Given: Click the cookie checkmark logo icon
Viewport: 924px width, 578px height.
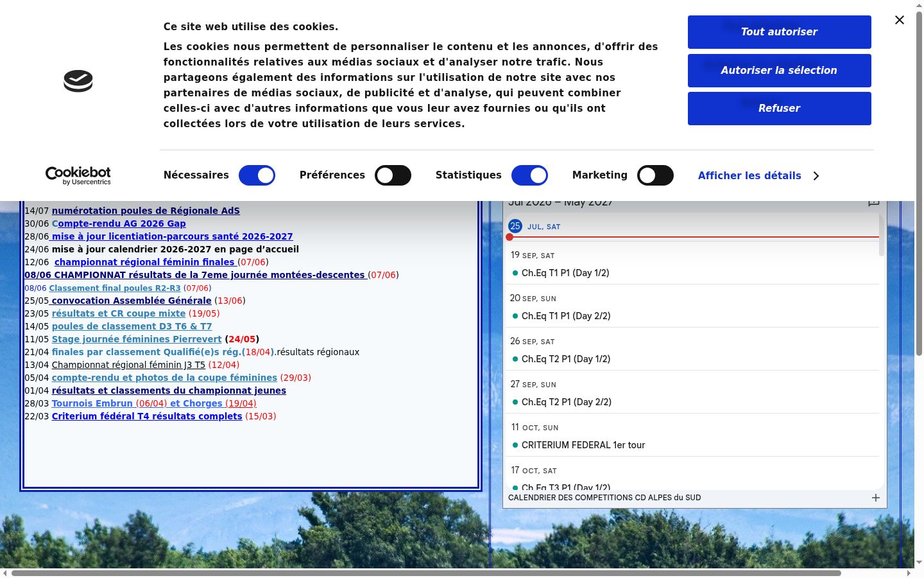Looking at the screenshot, I should click(78, 81).
